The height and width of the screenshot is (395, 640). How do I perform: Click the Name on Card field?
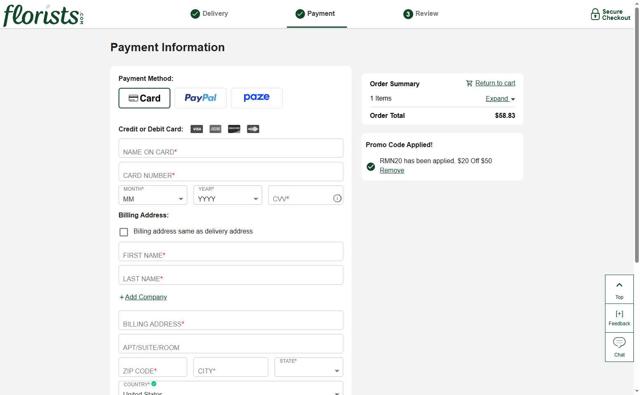pos(231,148)
